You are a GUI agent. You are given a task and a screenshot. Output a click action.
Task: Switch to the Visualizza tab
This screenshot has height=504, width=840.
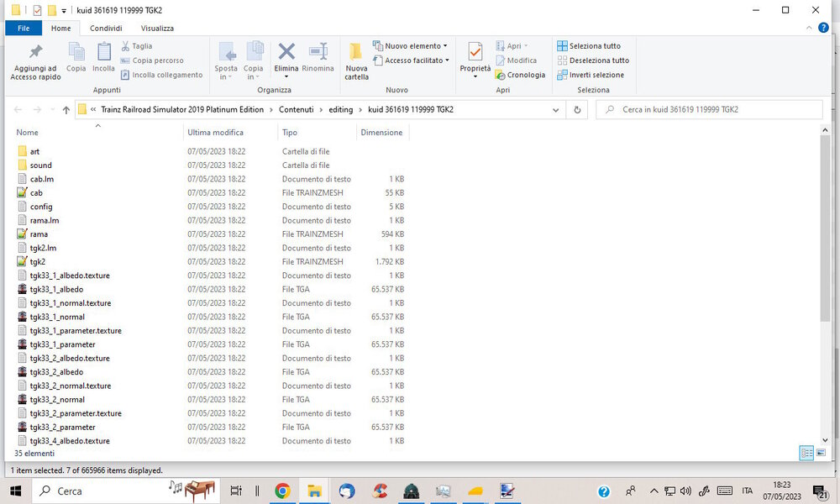click(157, 29)
